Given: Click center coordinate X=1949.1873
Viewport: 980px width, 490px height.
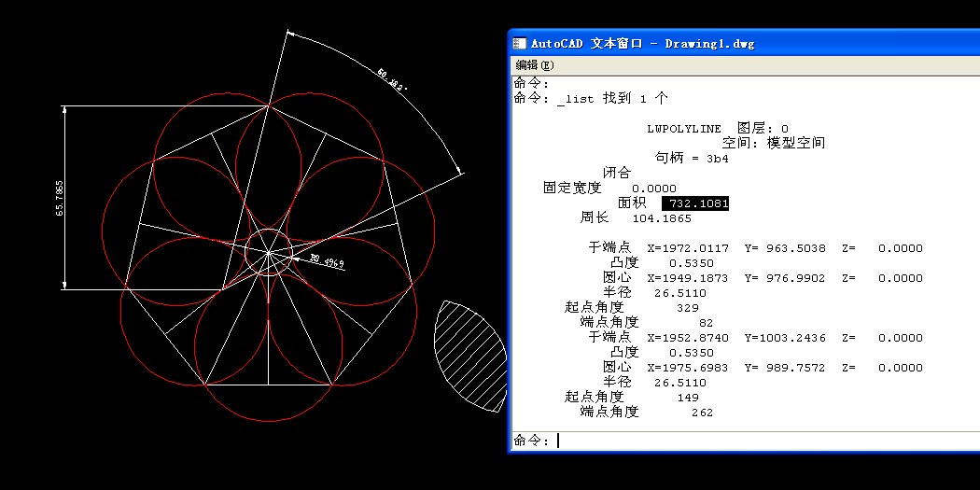Looking at the screenshot, I should [x=688, y=278].
